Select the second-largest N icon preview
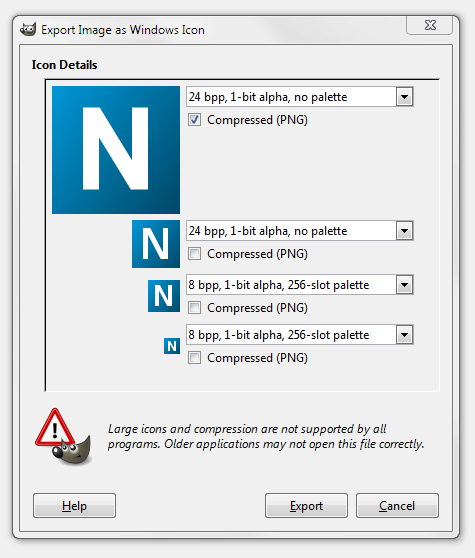Viewport: 475px width, 558px height. coord(156,244)
